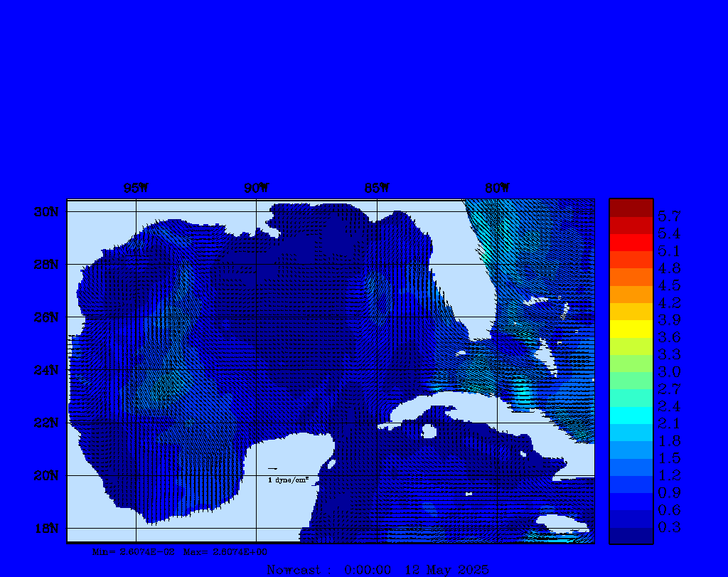Click the 80W longitude label
Image resolution: width=728 pixels, height=577 pixels.
[497, 188]
